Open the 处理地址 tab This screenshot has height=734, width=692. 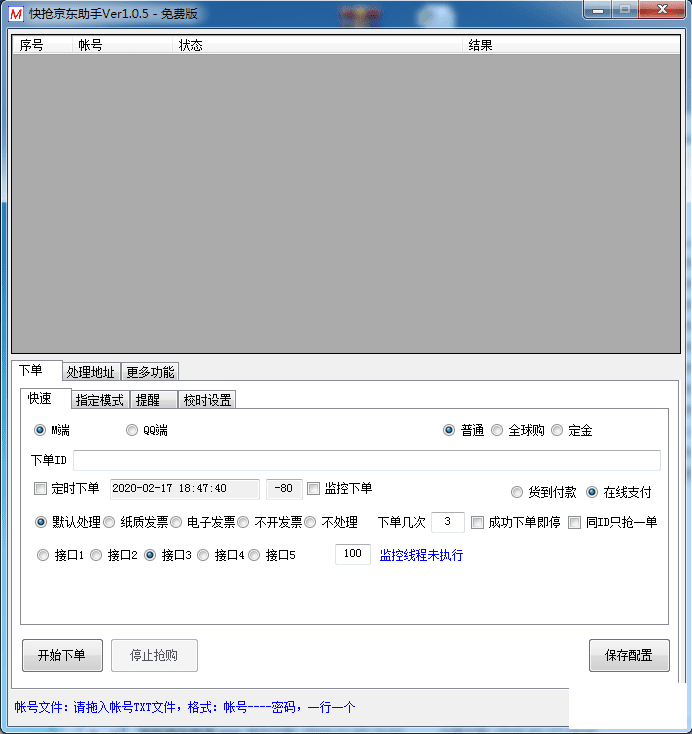pos(91,372)
